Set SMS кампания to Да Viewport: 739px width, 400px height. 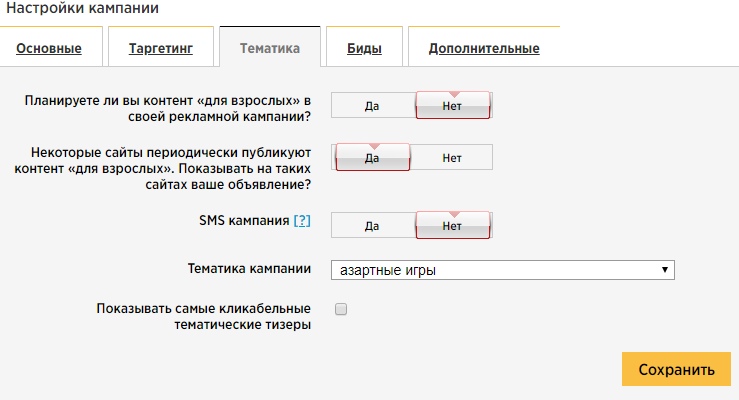(373, 226)
